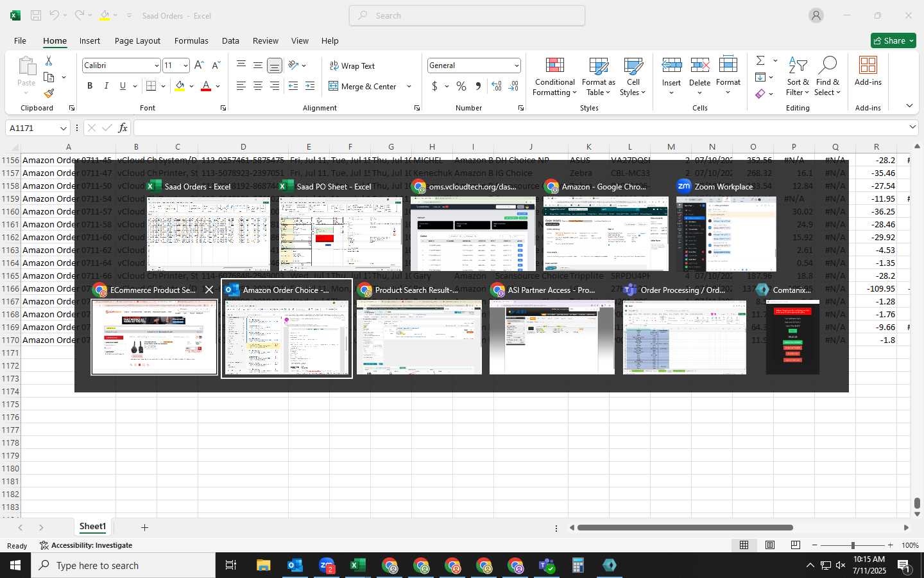Apply comma style number format

tap(478, 86)
